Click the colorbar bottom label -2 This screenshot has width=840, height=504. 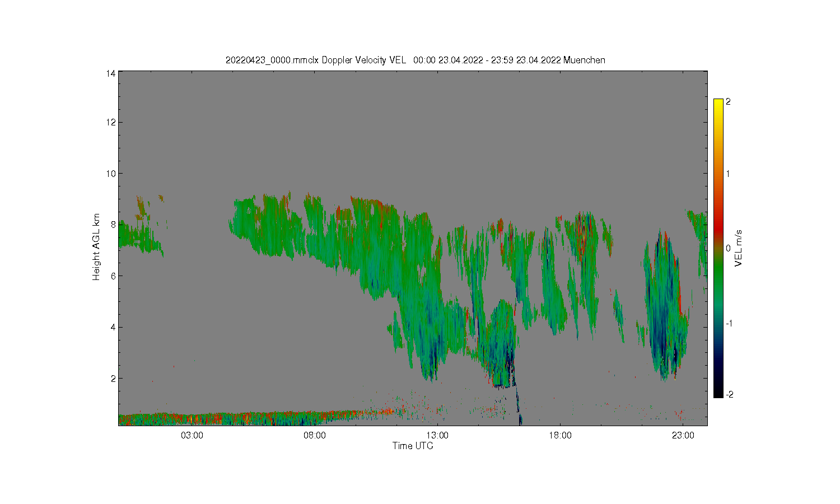(x=730, y=395)
